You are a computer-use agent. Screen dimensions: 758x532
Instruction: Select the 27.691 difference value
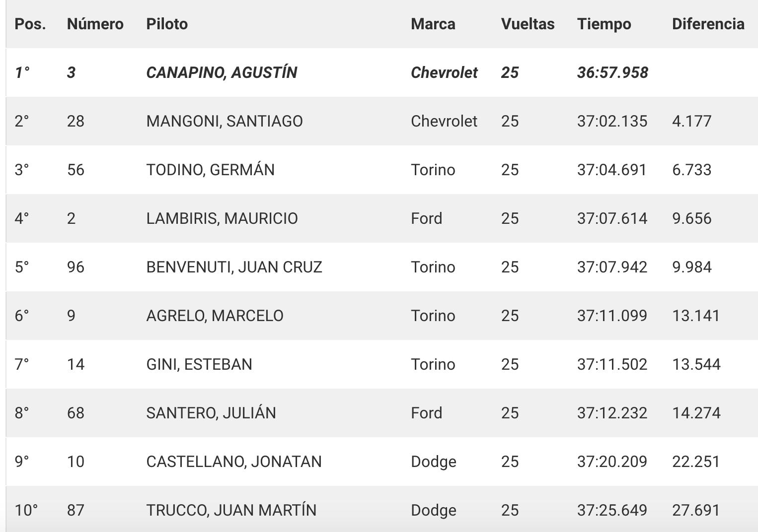pyautogui.click(x=696, y=510)
